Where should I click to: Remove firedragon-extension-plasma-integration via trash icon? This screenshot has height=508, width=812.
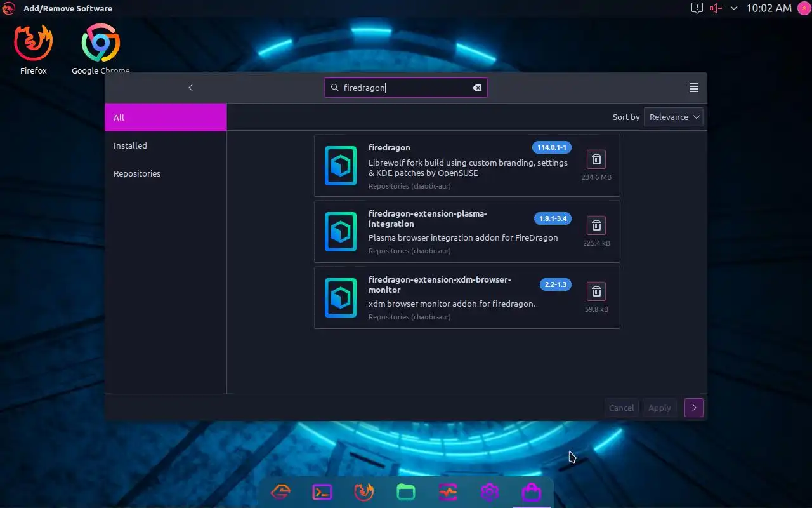coord(596,225)
